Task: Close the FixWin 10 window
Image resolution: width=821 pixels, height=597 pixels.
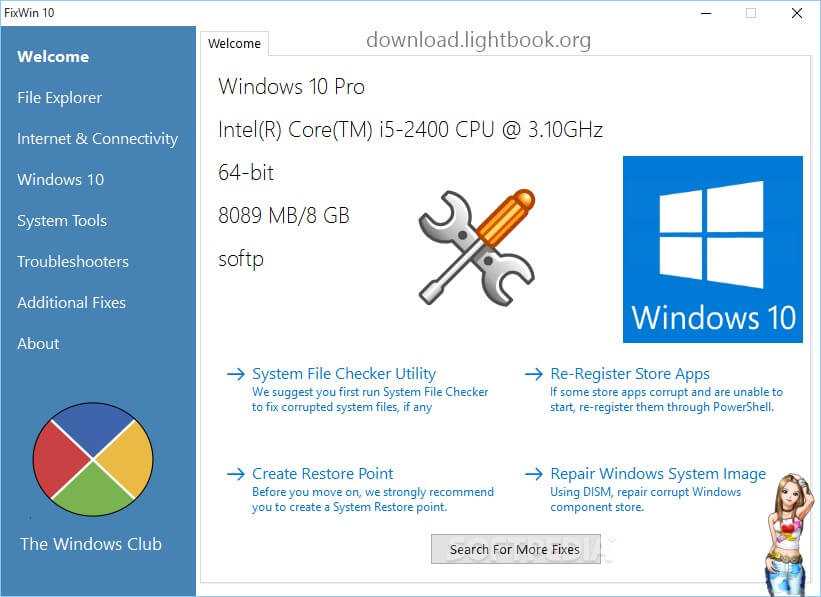Action: [797, 13]
